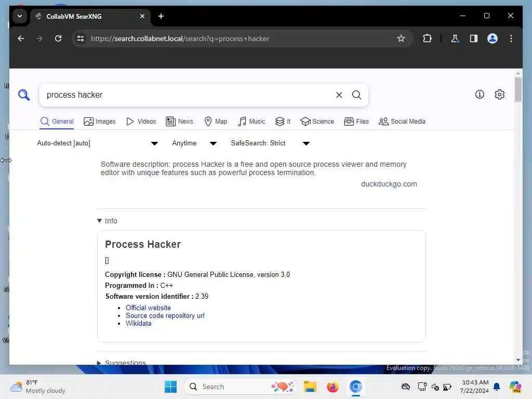Open Chrome three-dot menu
532x399 pixels.
coord(511,38)
